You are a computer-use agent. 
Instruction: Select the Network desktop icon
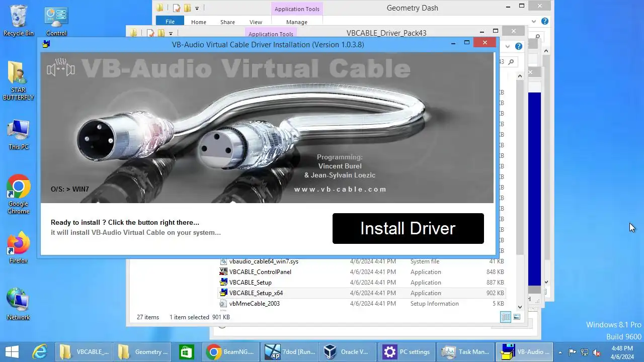pos(19,304)
